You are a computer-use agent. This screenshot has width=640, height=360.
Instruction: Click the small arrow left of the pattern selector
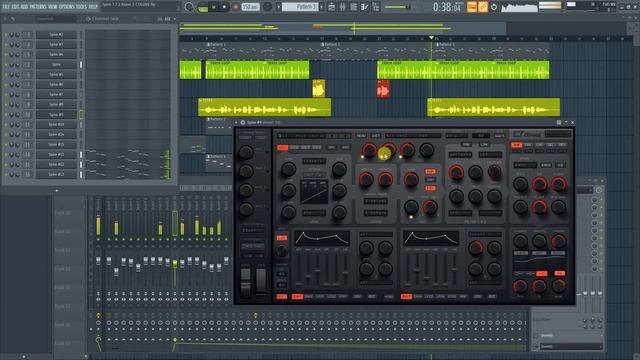[279, 7]
